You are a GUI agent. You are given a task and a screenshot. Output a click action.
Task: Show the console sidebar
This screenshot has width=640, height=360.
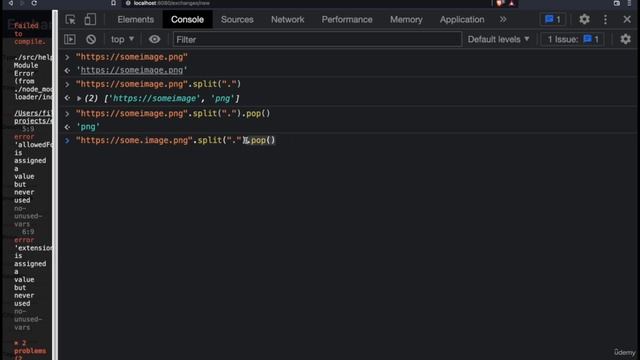[70, 39]
